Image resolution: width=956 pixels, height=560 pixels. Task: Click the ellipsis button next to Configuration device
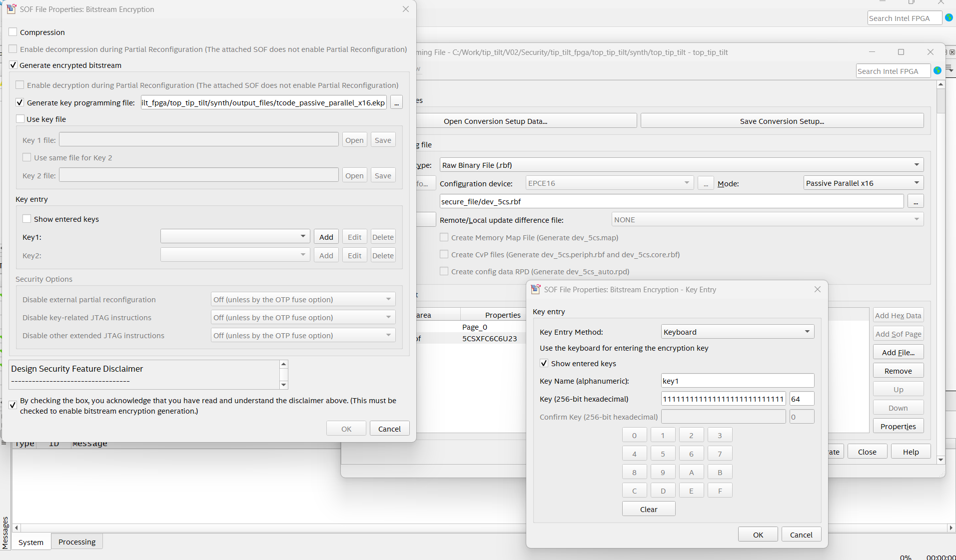[705, 183]
